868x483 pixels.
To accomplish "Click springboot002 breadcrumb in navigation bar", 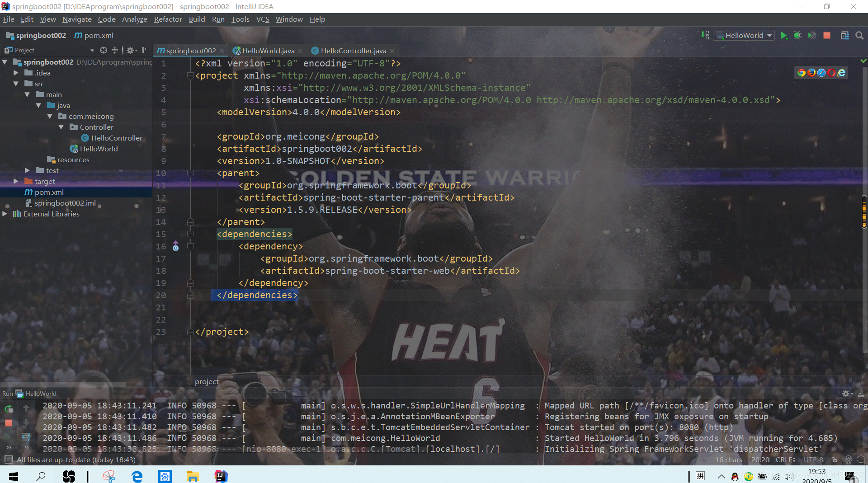I will [x=36, y=35].
